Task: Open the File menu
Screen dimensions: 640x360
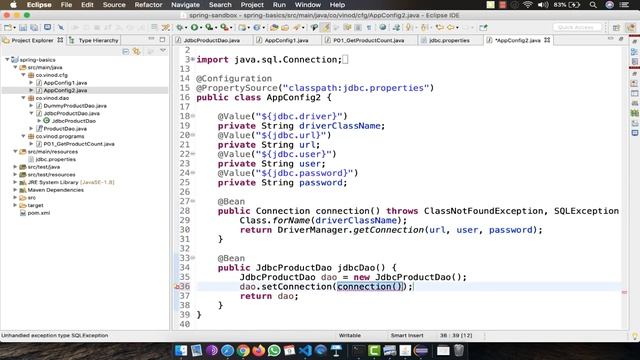Action: point(66,5)
